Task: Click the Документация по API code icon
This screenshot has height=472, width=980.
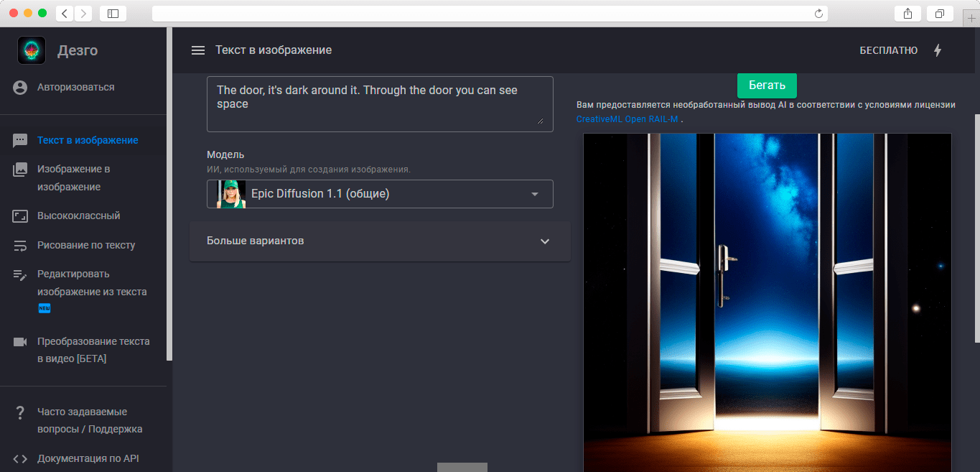Action: [20, 458]
